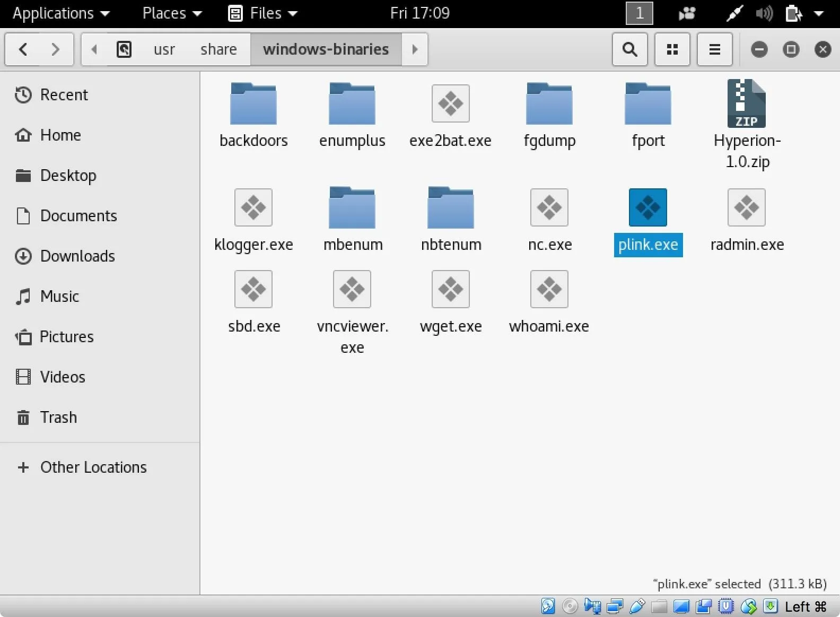Switch view with the grid view button
Image resolution: width=840 pixels, height=617 pixels.
[x=672, y=49]
